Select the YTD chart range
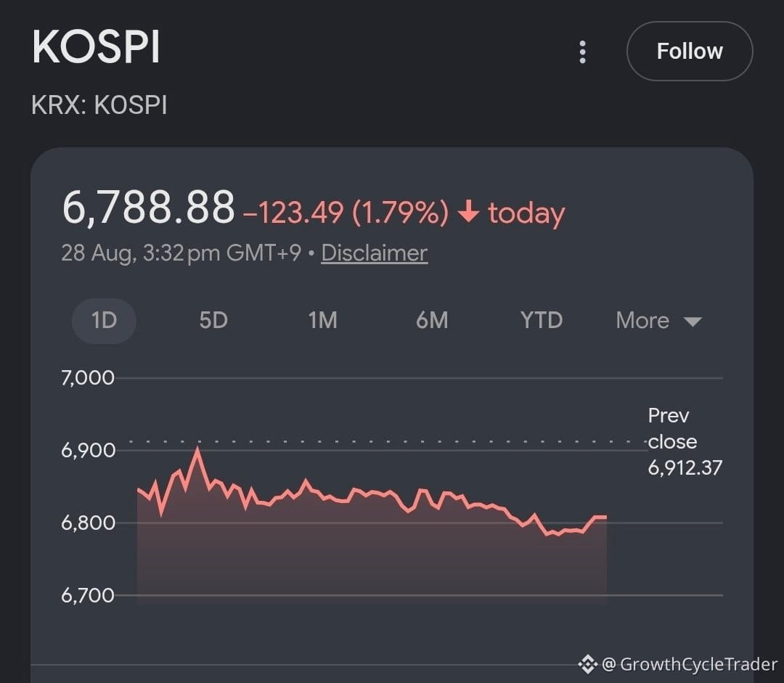This screenshot has height=683, width=784. pos(542,321)
